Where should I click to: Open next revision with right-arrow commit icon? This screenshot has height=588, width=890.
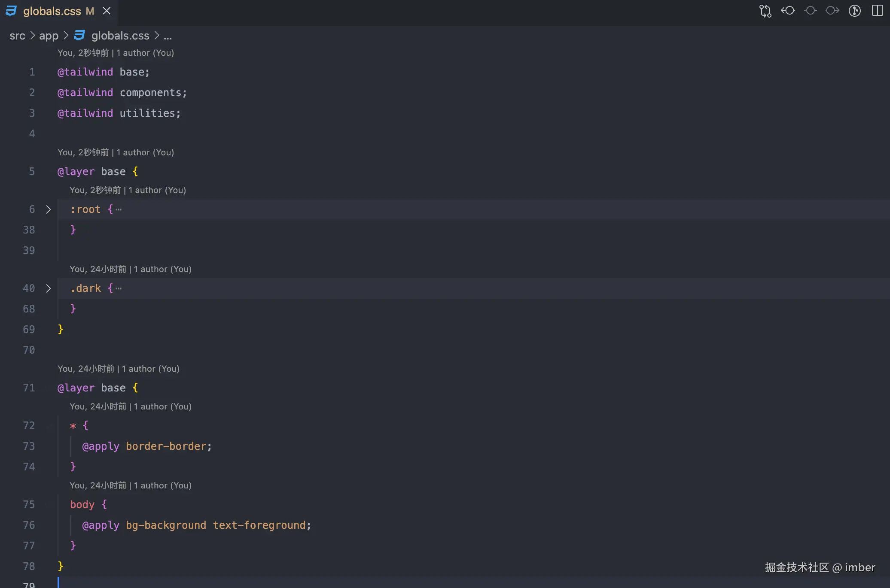click(832, 11)
